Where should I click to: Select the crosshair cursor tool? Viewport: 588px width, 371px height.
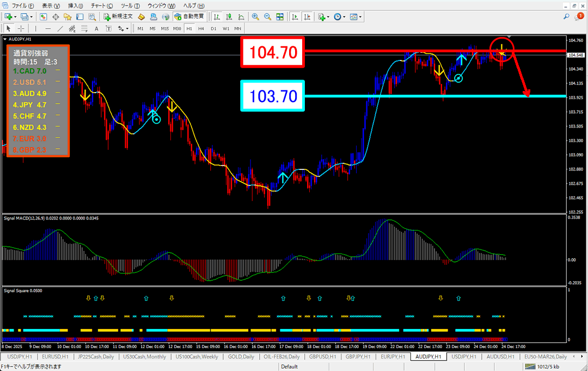(x=21, y=28)
